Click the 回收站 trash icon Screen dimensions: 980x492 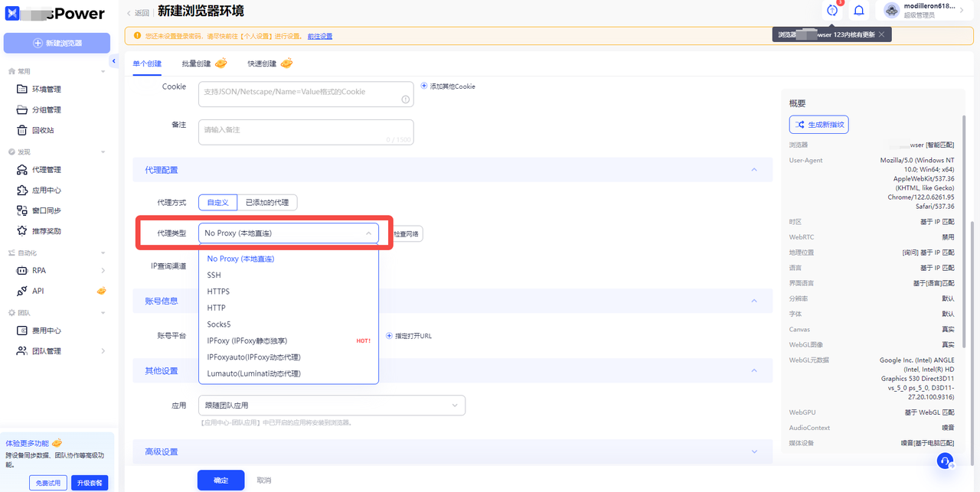[x=22, y=130]
